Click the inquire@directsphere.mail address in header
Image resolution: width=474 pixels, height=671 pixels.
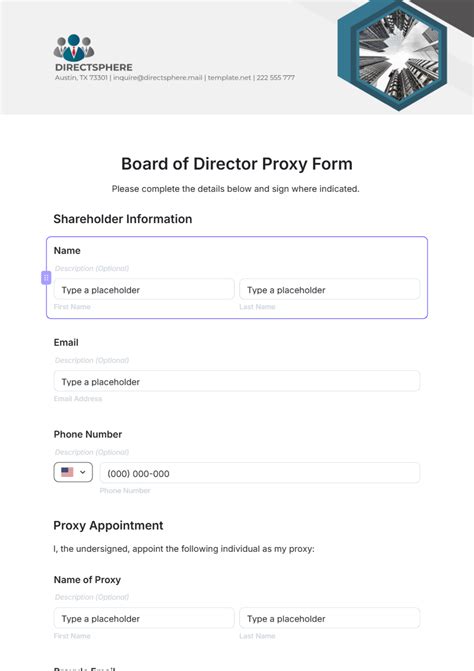157,77
